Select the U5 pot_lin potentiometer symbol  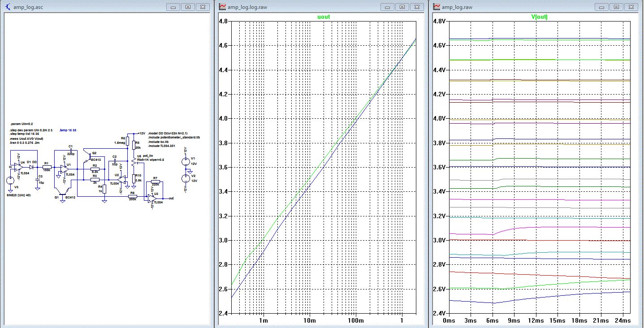(134, 161)
